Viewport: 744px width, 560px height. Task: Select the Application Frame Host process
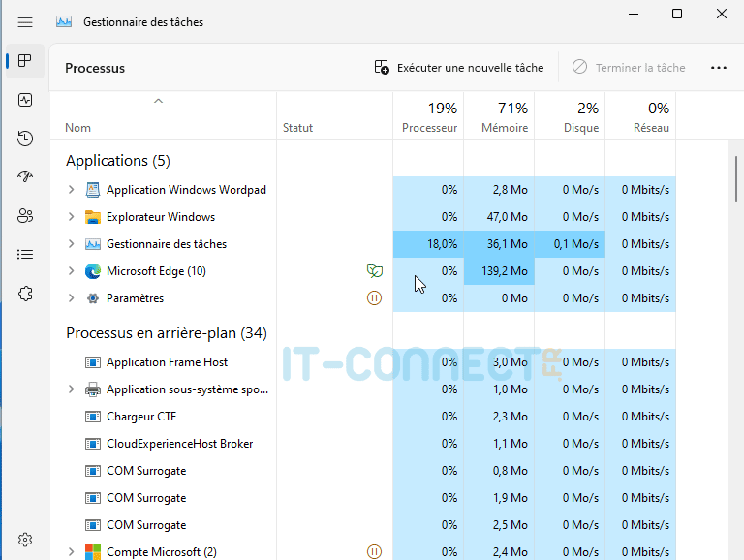(363, 362)
